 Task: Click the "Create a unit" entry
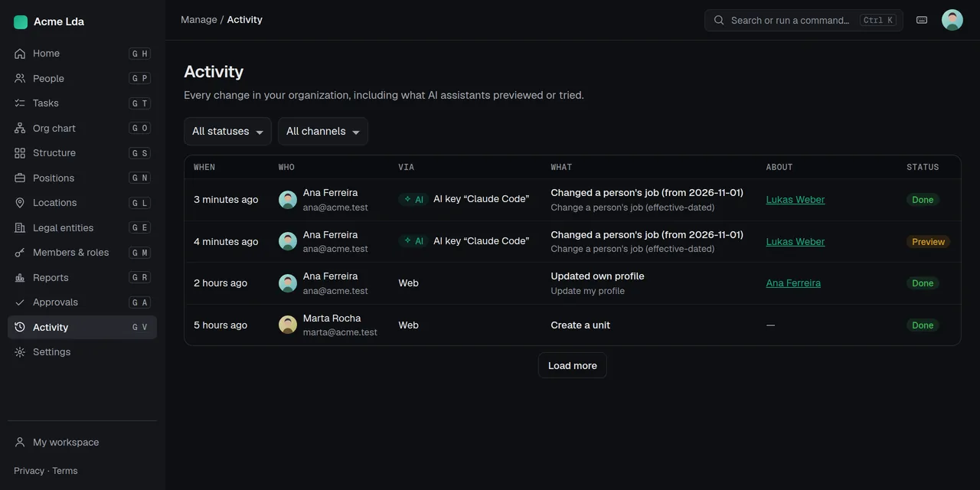(580, 325)
